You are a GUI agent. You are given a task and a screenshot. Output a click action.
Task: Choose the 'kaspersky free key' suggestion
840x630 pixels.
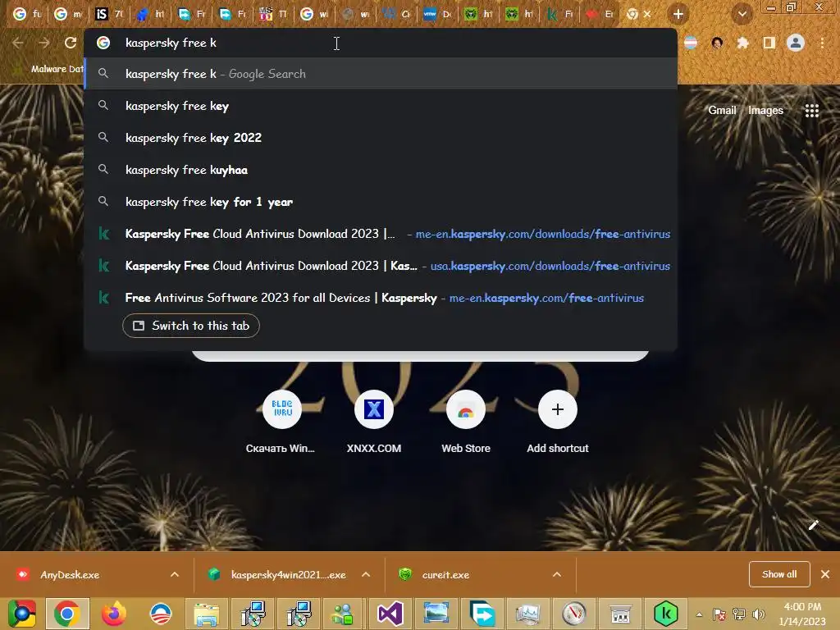point(381,106)
